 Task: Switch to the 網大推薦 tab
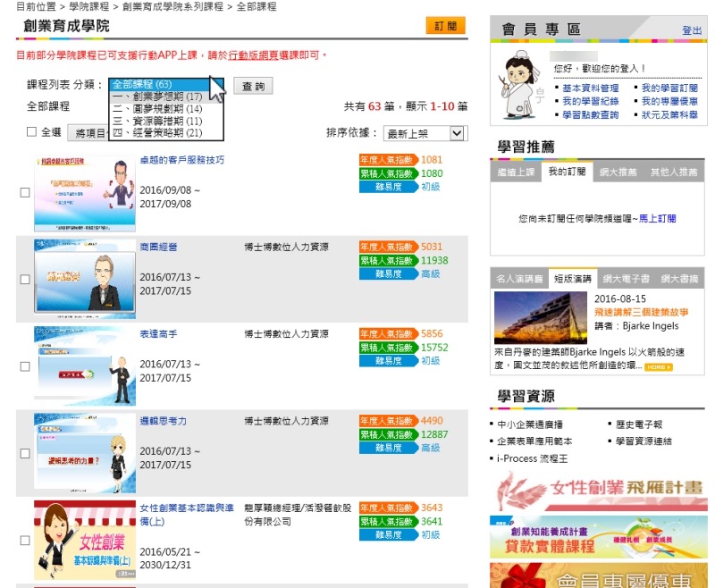[x=618, y=172]
